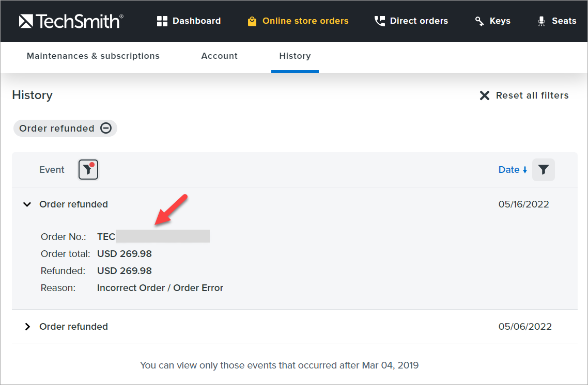
Task: Click Reset all filters
Action: (x=524, y=95)
